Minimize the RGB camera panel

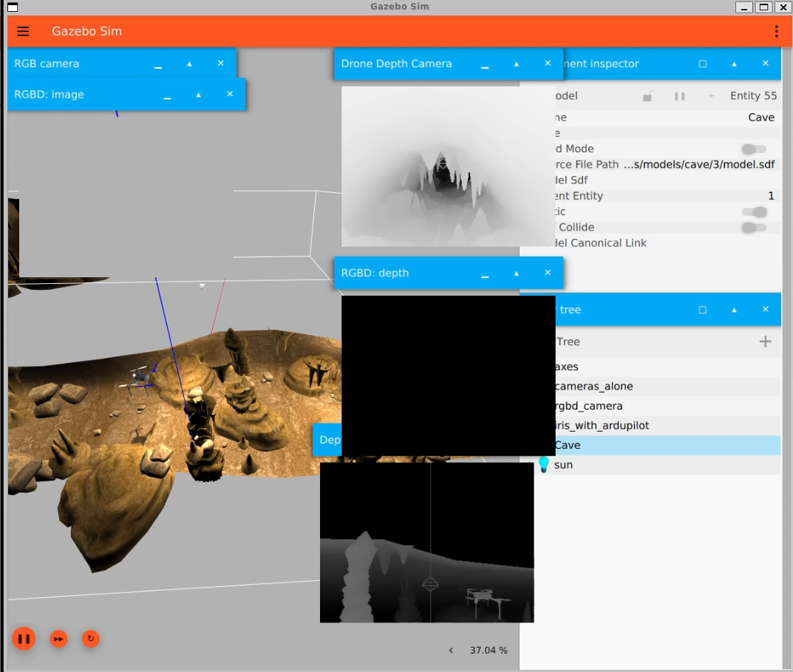coord(158,66)
